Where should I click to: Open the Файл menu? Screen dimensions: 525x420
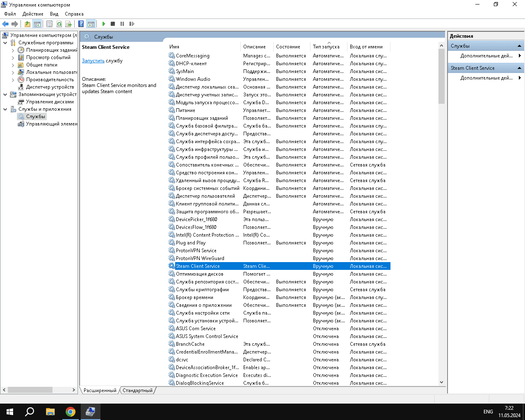click(10, 14)
